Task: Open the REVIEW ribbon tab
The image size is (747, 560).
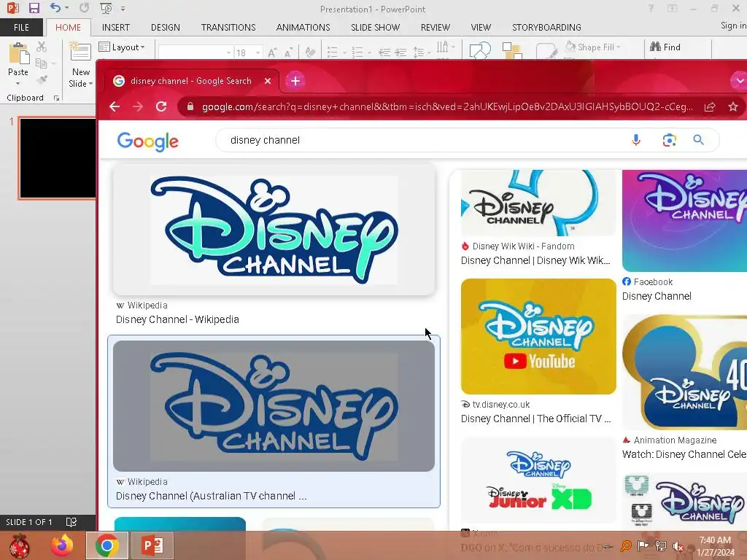Action: (436, 28)
